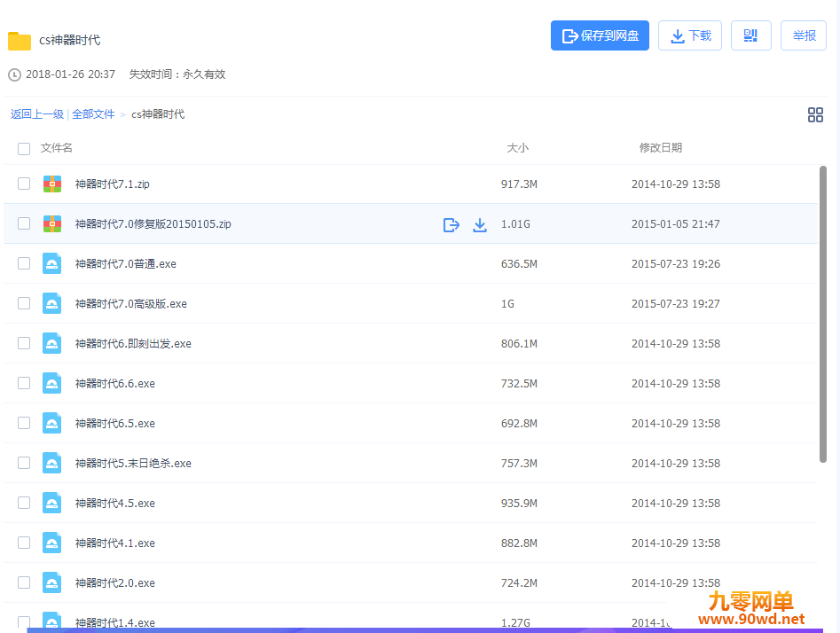Click the exe icon of 神器时代7.0高级版.exe
The height and width of the screenshot is (633, 840).
coord(52,303)
